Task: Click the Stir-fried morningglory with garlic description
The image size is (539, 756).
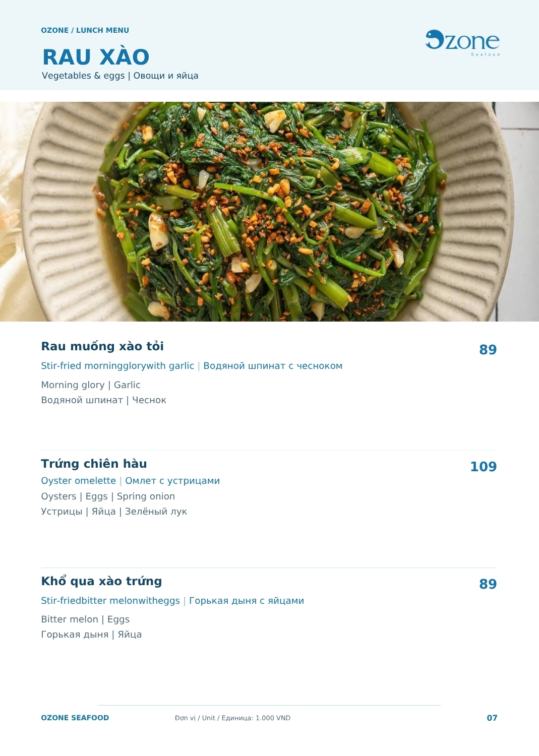Action: point(117,366)
